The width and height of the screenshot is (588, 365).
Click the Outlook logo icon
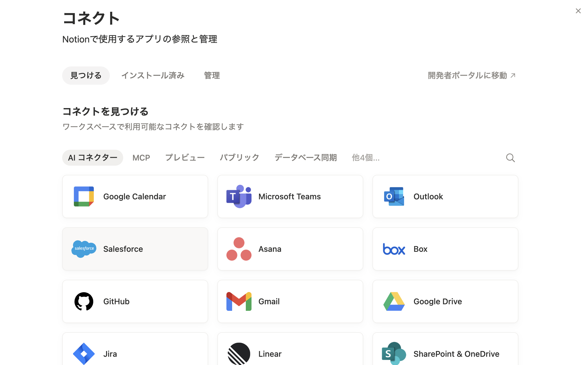point(394,196)
